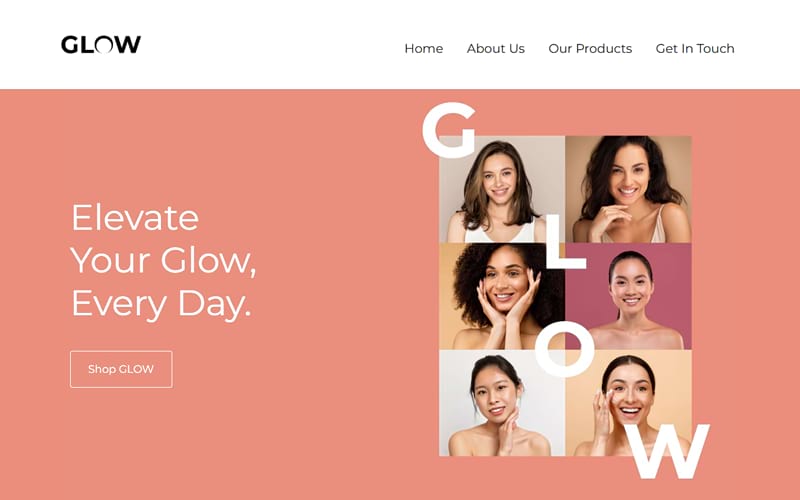This screenshot has width=800, height=500.
Task: Select Get In Touch navigation link
Action: tap(695, 48)
